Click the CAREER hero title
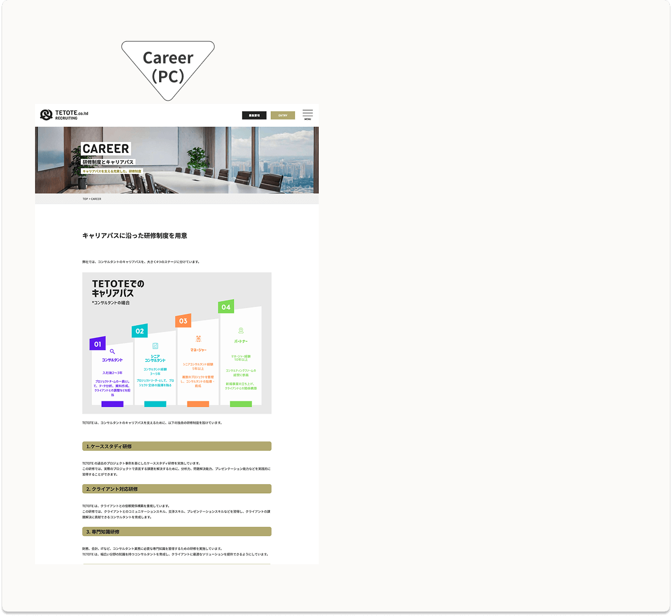This screenshot has width=672, height=616. (106, 149)
